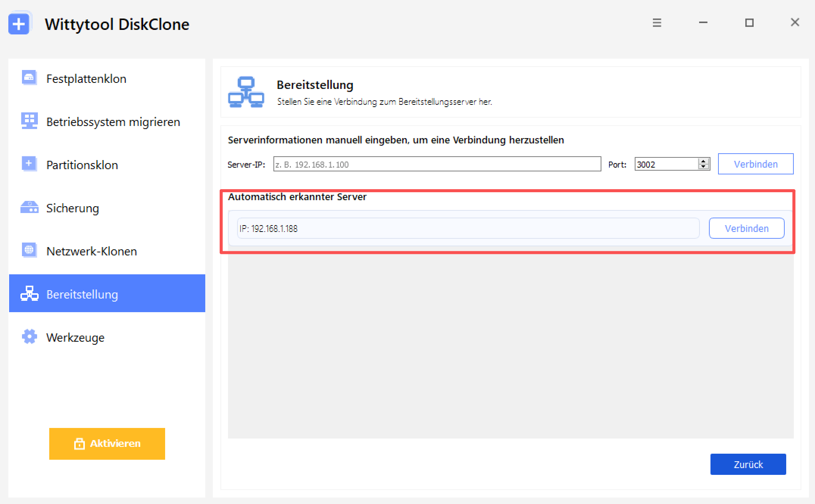Click the large Bereitstellung header icon
The width and height of the screenshot is (815, 504).
tap(246, 92)
